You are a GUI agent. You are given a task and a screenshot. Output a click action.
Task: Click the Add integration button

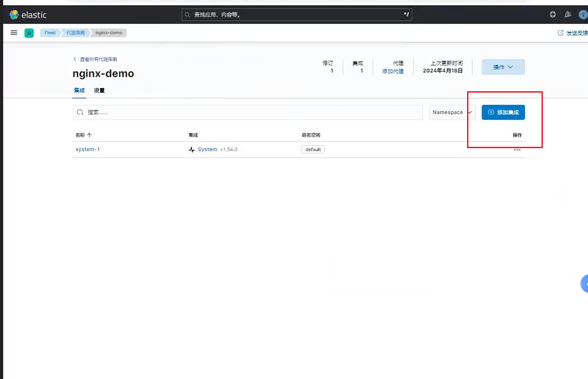503,112
